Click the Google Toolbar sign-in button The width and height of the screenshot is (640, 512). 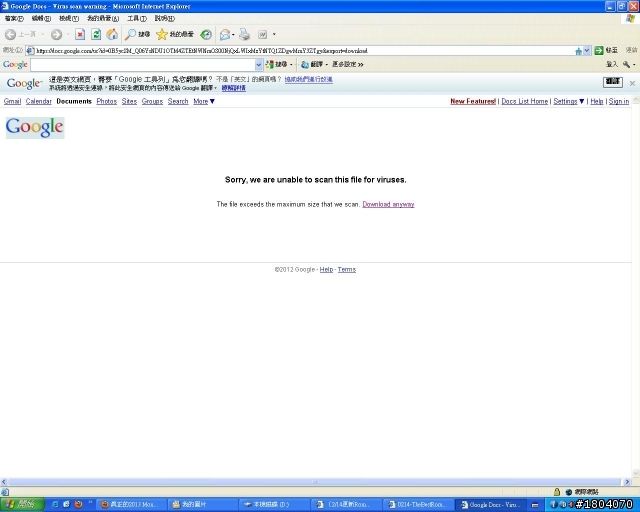pos(612,65)
